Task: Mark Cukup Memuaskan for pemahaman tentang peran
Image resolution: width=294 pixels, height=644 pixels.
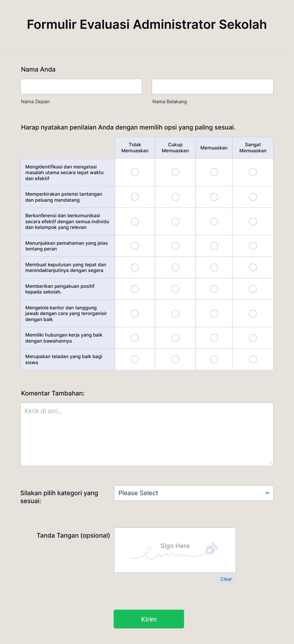Action: pos(175,246)
